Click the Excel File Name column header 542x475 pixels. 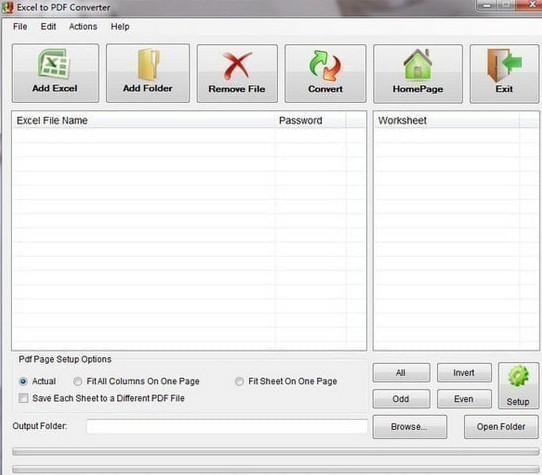144,121
